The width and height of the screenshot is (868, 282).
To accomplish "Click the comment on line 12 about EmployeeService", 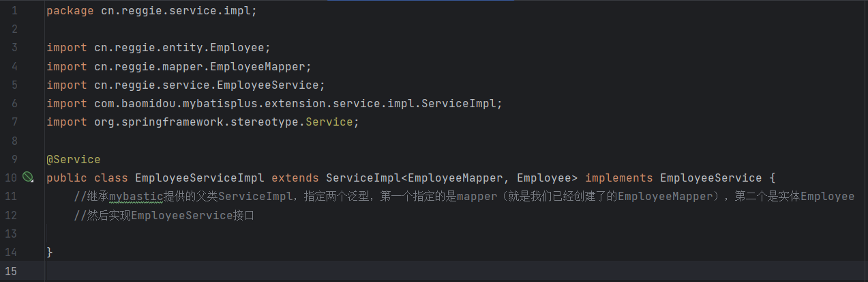I will pyautogui.click(x=168, y=215).
